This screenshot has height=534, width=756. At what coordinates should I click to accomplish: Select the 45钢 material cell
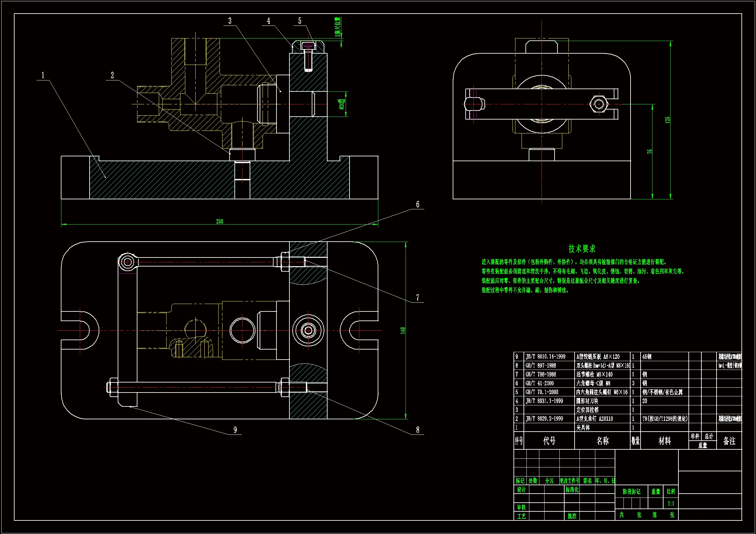647,357
